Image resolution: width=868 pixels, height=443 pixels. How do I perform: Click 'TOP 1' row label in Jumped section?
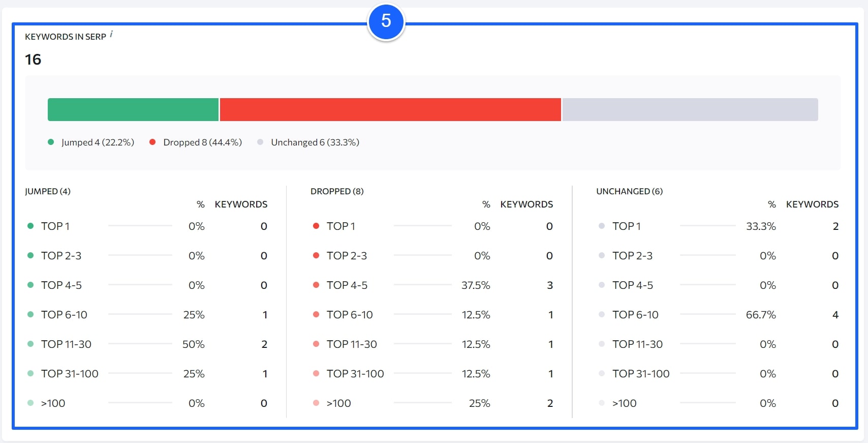(55, 226)
